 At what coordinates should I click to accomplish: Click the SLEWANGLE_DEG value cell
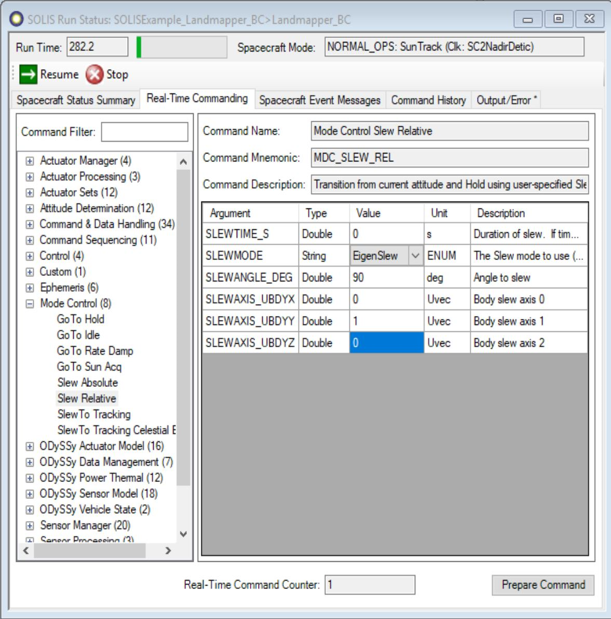(x=386, y=278)
